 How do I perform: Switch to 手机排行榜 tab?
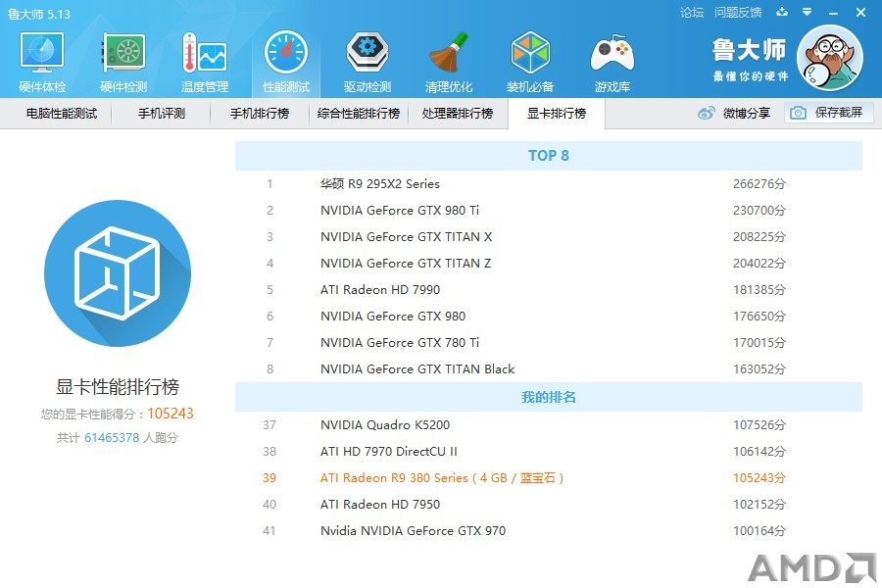[260, 114]
